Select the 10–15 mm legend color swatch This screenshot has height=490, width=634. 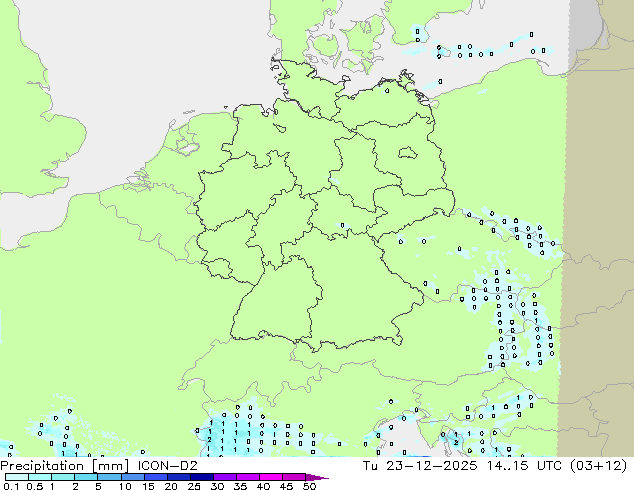[x=132, y=477]
